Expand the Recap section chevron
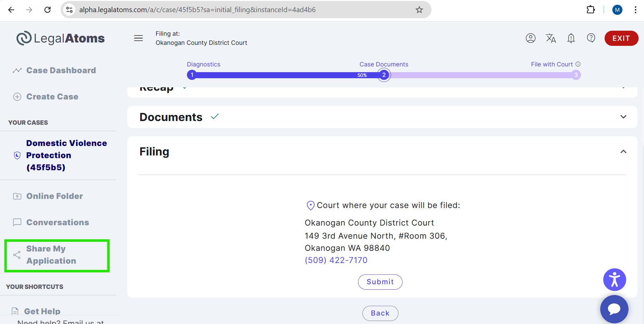Image resolution: width=644 pixels, height=324 pixels. pos(623,88)
